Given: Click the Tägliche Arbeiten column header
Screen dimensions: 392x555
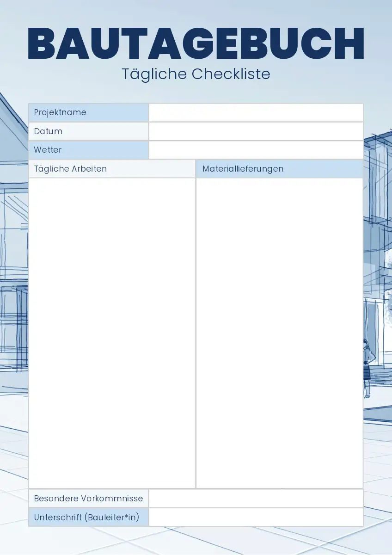Looking at the screenshot, I should (x=112, y=169).
